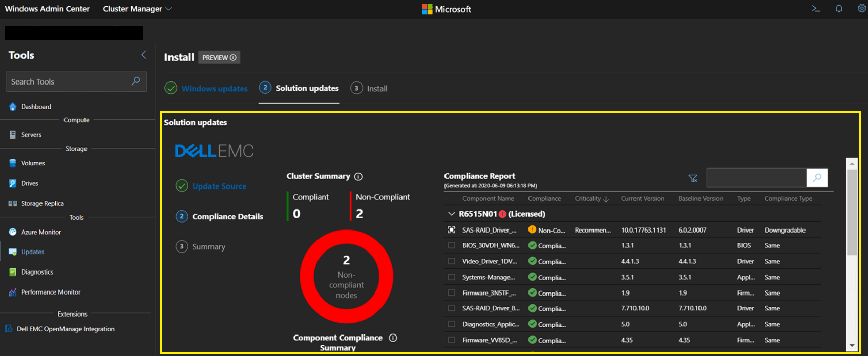Click the Component Compliance Summary info icon
868x356 pixels.
point(393,338)
